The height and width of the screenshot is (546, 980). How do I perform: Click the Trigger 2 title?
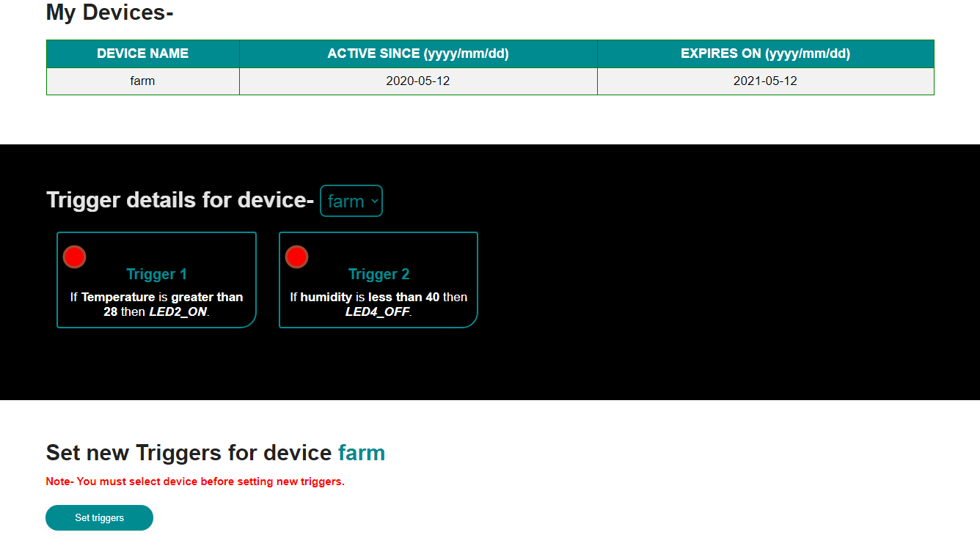[379, 274]
